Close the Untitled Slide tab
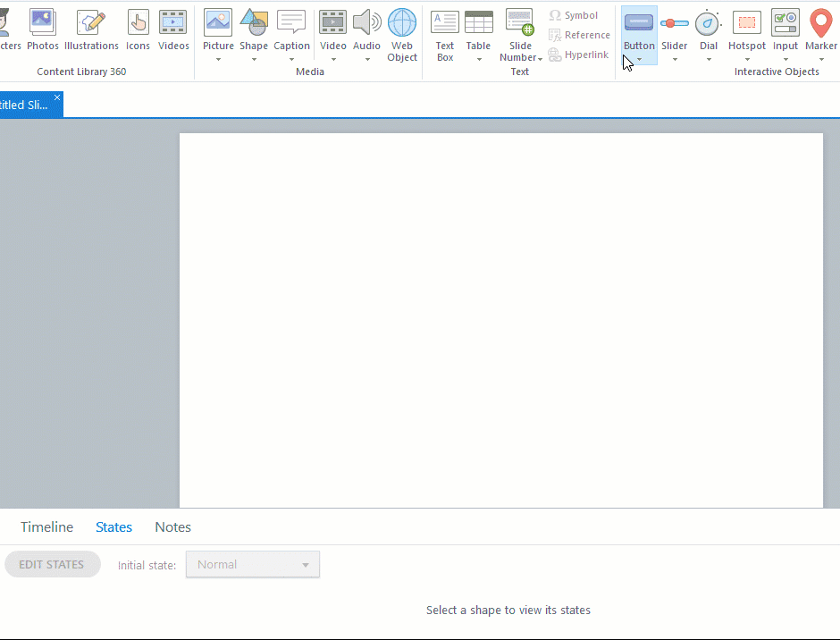The width and height of the screenshot is (840, 640). (x=57, y=97)
